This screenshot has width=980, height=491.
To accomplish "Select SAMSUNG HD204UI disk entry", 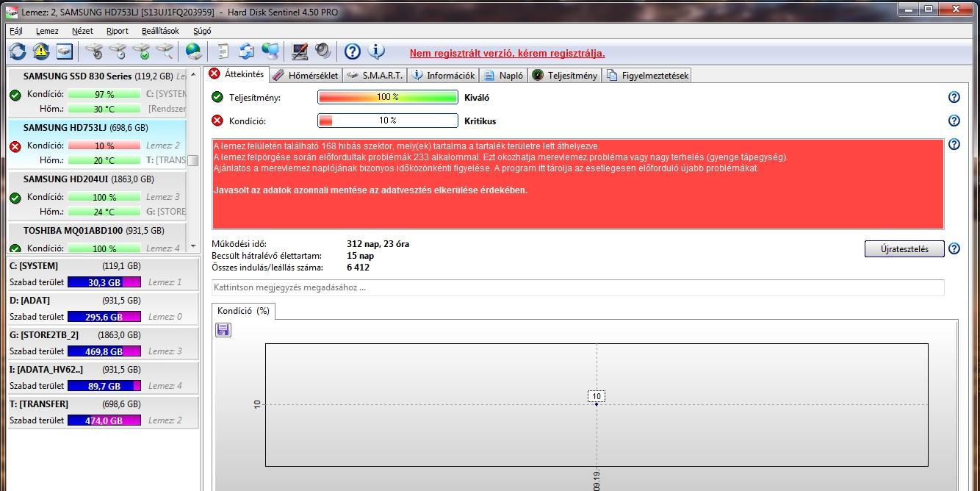I will point(97,196).
